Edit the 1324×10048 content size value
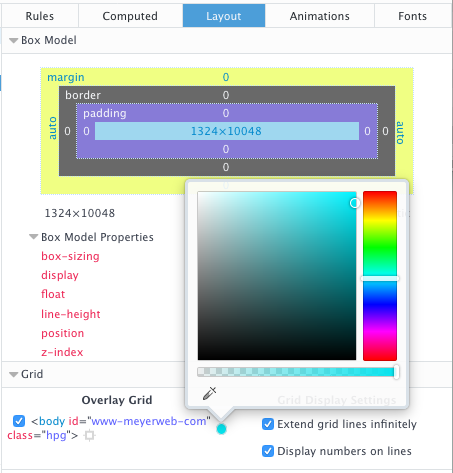This screenshot has height=473, width=453. pos(226,131)
